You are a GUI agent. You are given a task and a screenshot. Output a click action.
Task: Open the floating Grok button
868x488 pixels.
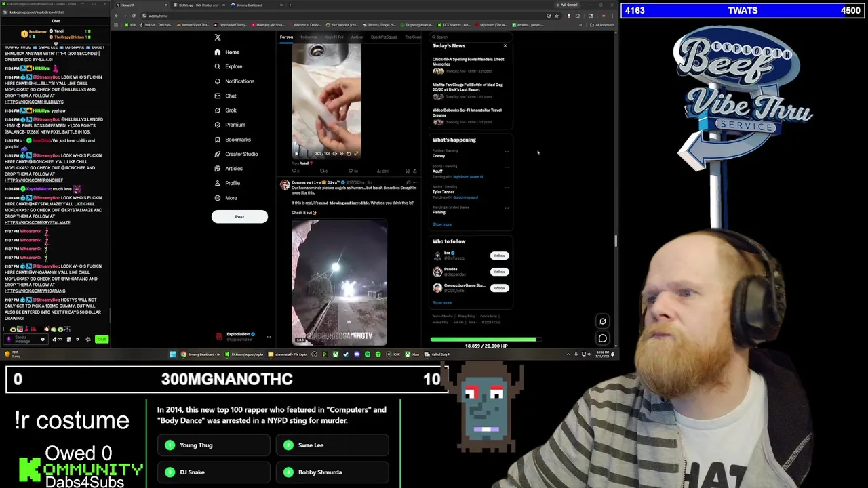(x=602, y=322)
